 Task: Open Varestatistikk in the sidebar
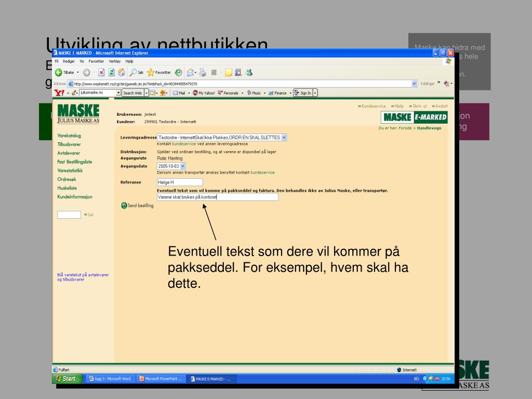click(70, 170)
